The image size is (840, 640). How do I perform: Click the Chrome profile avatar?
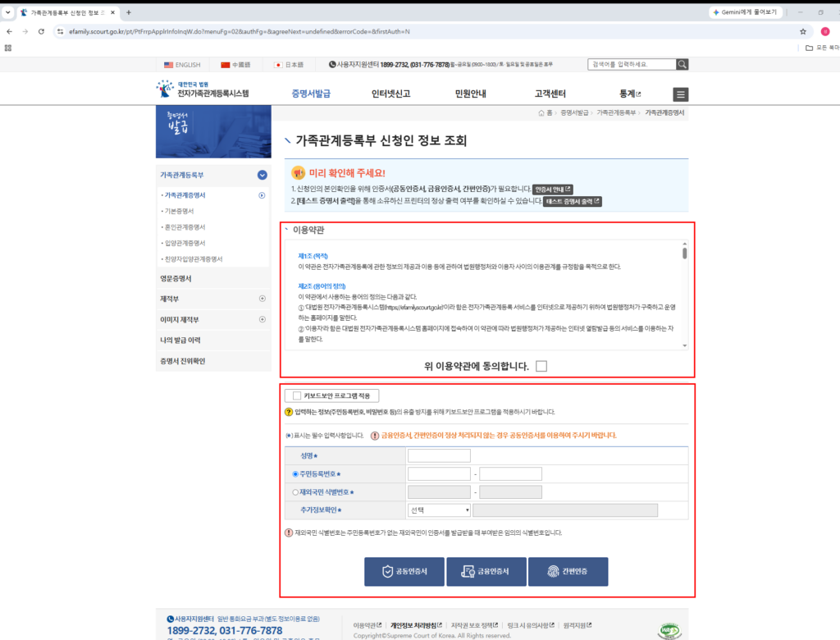point(825,32)
